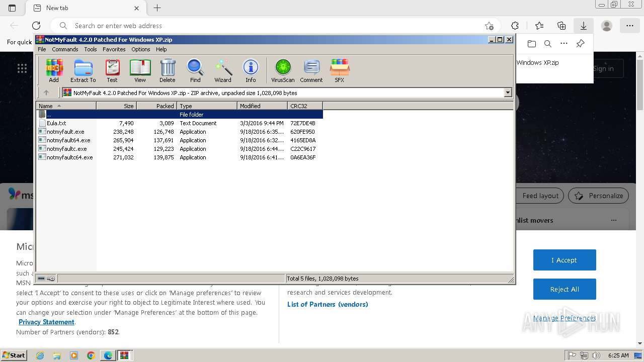Sort file list by Modified column
The image size is (644, 362).
pyautogui.click(x=262, y=106)
